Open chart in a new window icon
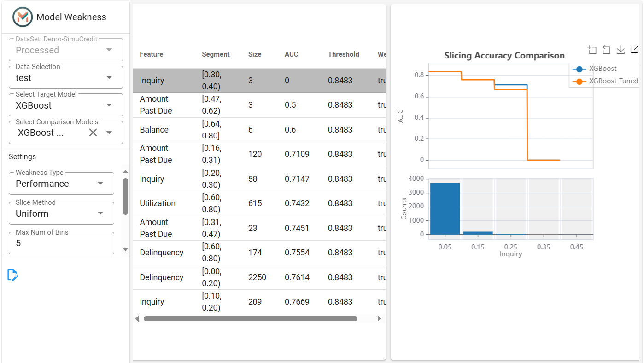Screen dimensions: 644x363 coord(634,49)
